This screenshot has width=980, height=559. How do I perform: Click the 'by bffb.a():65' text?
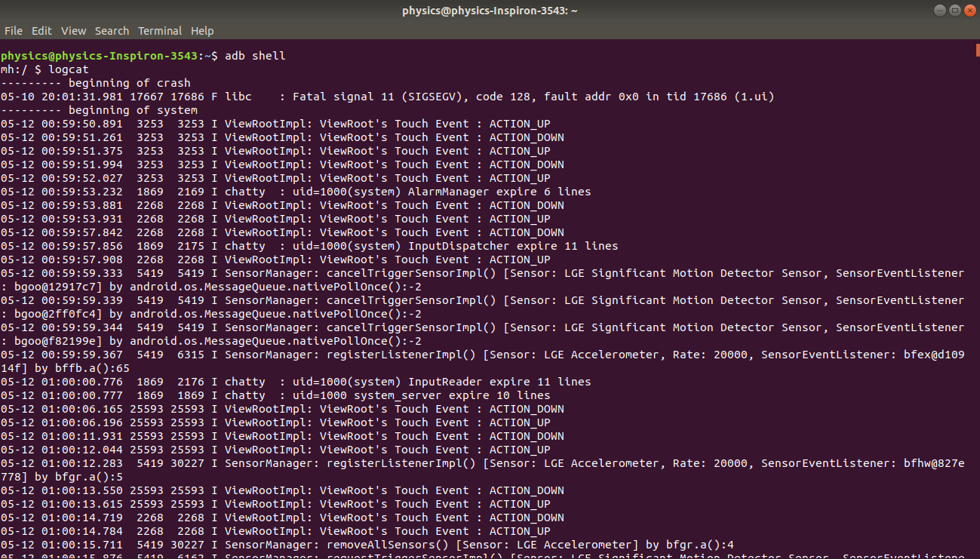tap(82, 368)
